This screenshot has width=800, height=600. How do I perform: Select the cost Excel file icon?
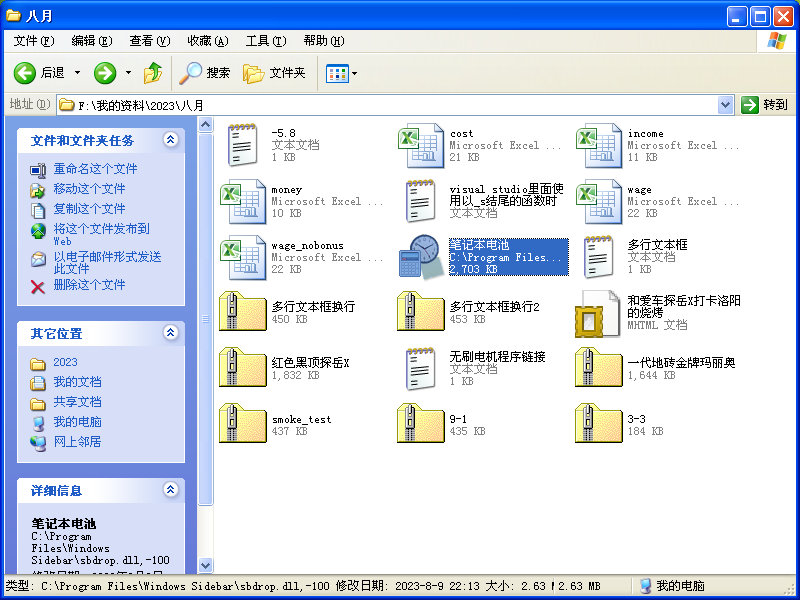pyautogui.click(x=420, y=146)
